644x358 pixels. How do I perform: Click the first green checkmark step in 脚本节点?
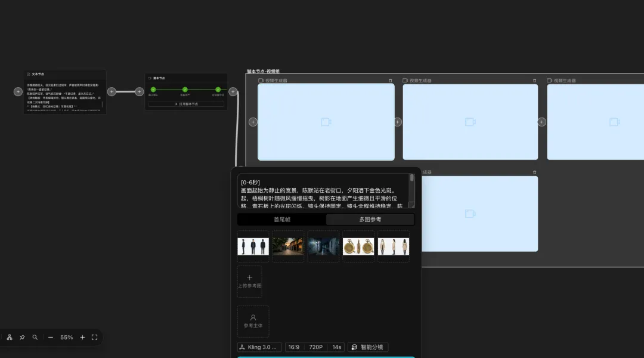[153, 89]
